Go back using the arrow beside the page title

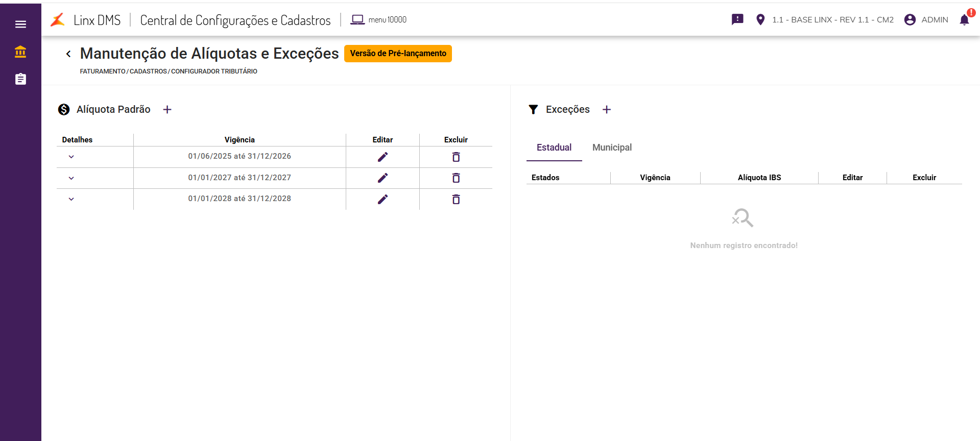(x=68, y=54)
